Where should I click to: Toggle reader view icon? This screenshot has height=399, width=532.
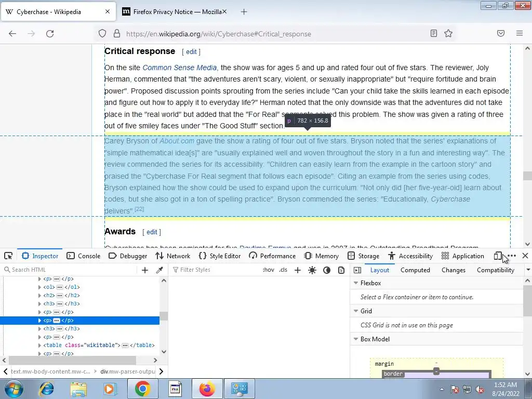[434, 33]
